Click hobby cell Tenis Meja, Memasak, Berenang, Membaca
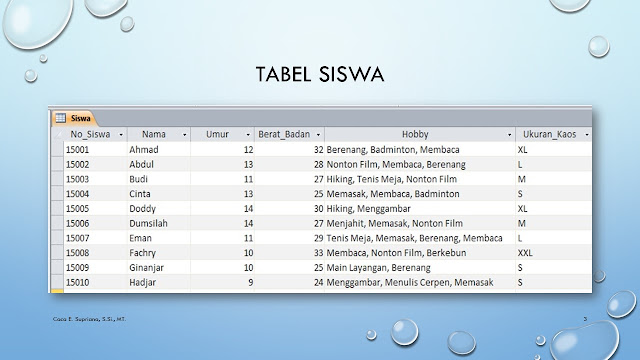 (x=420, y=238)
